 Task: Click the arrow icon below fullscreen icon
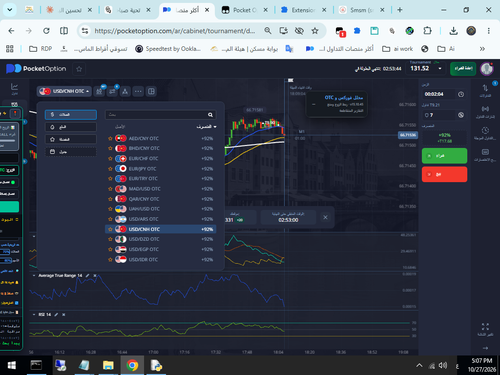[485, 348]
